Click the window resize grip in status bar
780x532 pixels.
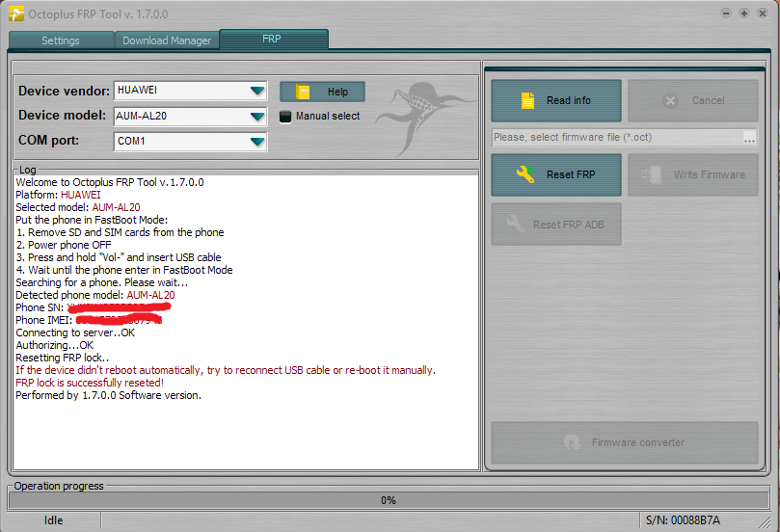[x=764, y=521]
